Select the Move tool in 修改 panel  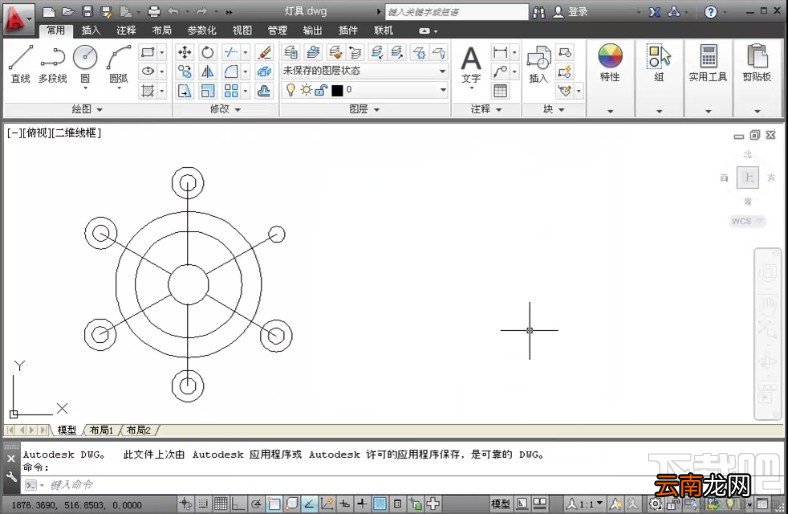pyautogui.click(x=184, y=52)
